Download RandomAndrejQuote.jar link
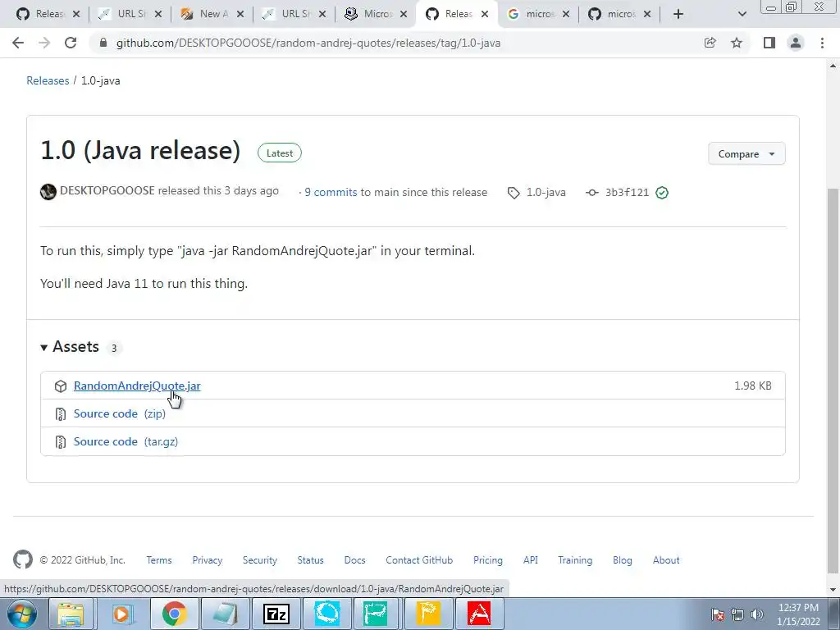 coord(137,386)
